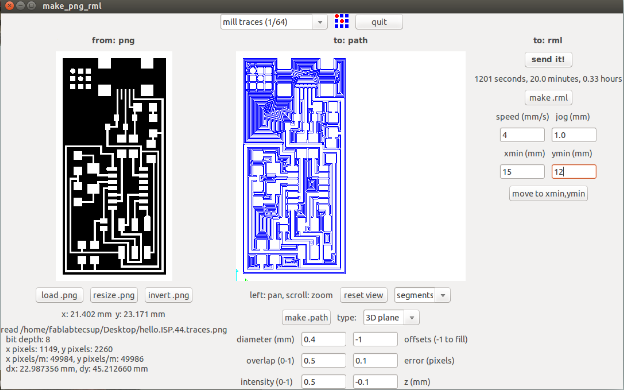Focus the error (pixels) field
624x390 pixels.
pos(375,361)
